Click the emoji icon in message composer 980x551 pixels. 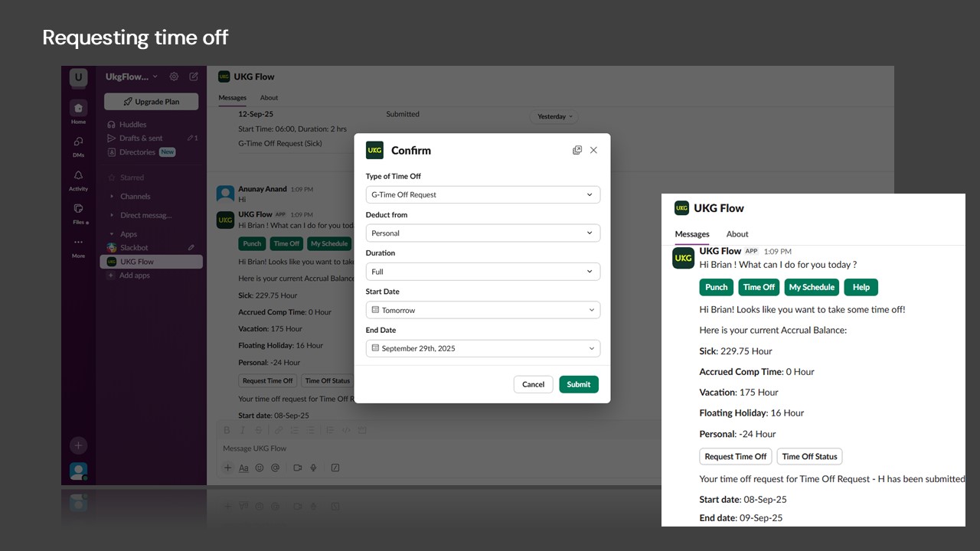(260, 468)
